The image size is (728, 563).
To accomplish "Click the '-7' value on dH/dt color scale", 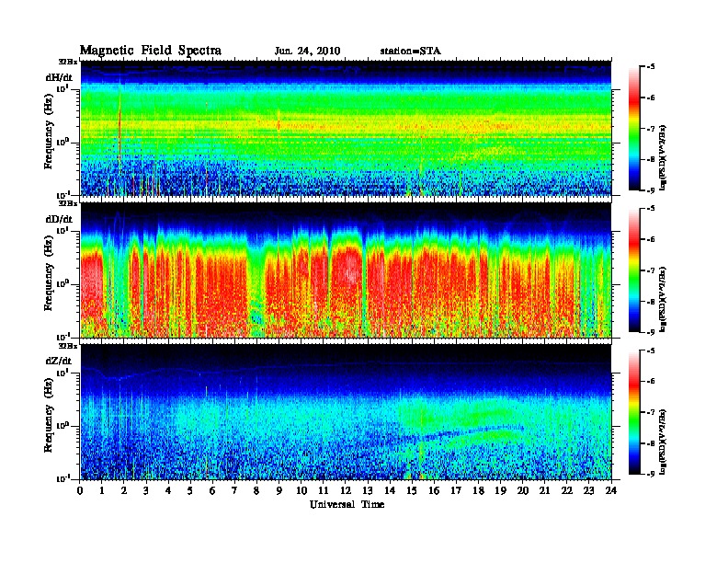I will [651, 129].
